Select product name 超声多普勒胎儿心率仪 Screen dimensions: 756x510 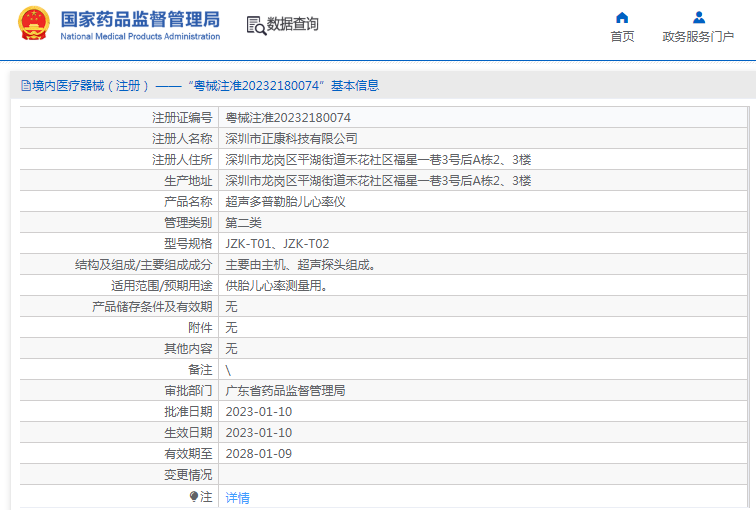(285, 201)
